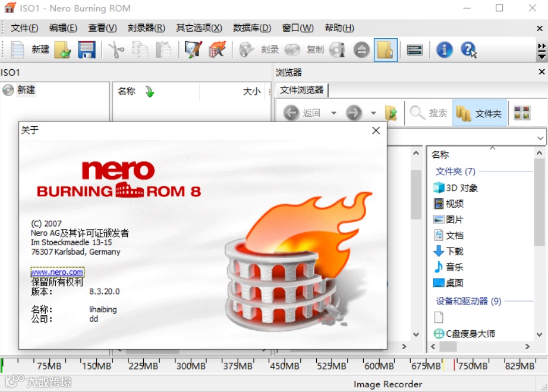Save compilation with the floppy disk icon

86,50
